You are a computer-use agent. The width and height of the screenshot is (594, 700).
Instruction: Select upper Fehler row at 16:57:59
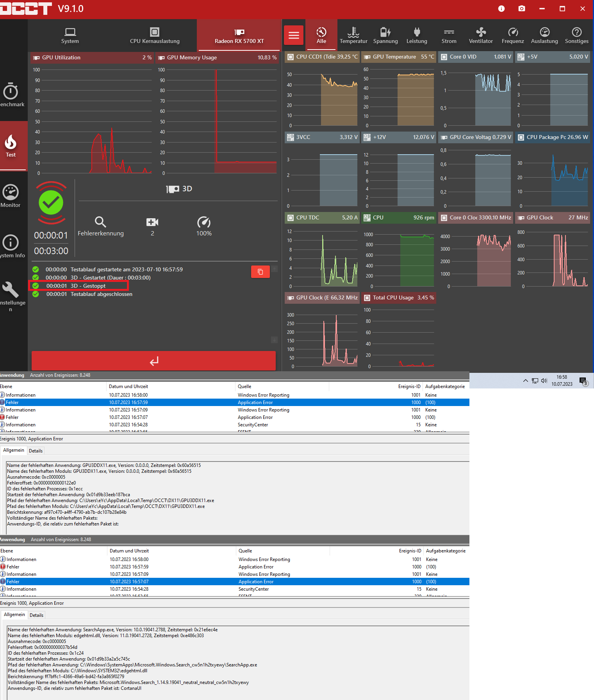(234, 403)
